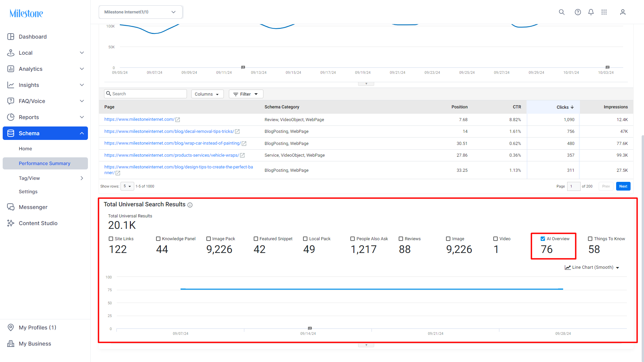Expand the Analytics menu chevron
Image resolution: width=644 pixels, height=362 pixels.
pyautogui.click(x=82, y=69)
